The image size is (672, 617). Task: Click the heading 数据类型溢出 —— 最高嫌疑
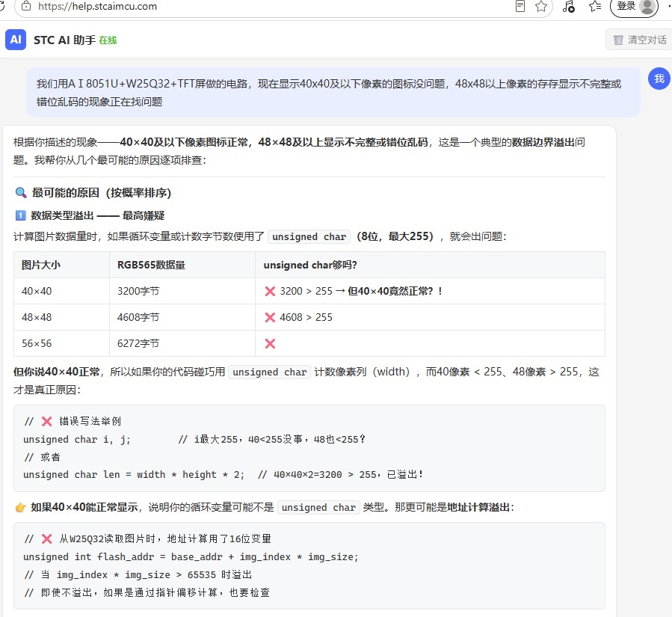pyautogui.click(x=98, y=215)
